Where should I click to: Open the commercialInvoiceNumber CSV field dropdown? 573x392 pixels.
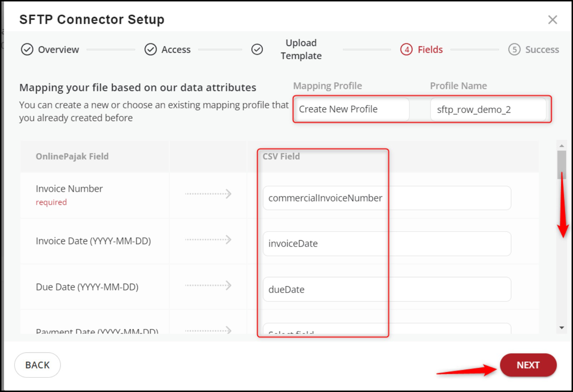(387, 198)
